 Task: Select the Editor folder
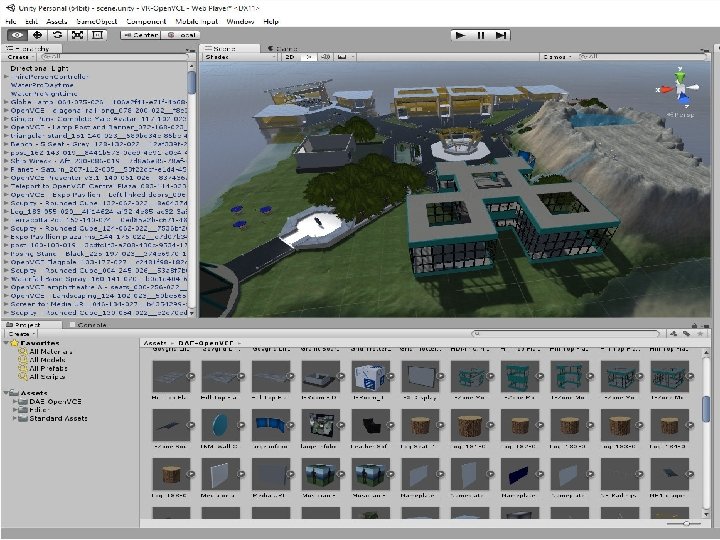pyautogui.click(x=39, y=410)
